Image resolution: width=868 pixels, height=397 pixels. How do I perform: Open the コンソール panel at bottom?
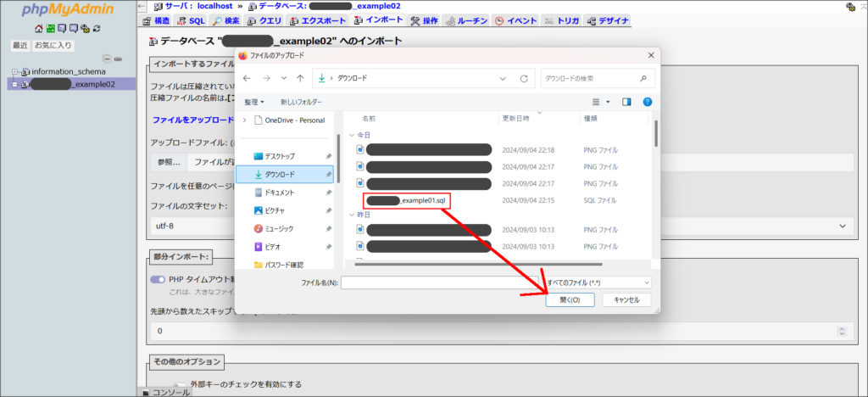(167, 392)
